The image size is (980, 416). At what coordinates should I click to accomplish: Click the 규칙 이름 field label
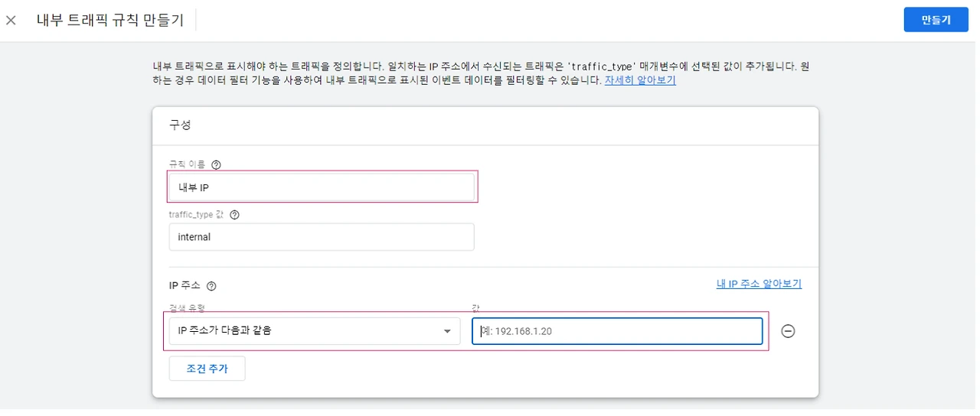(188, 164)
